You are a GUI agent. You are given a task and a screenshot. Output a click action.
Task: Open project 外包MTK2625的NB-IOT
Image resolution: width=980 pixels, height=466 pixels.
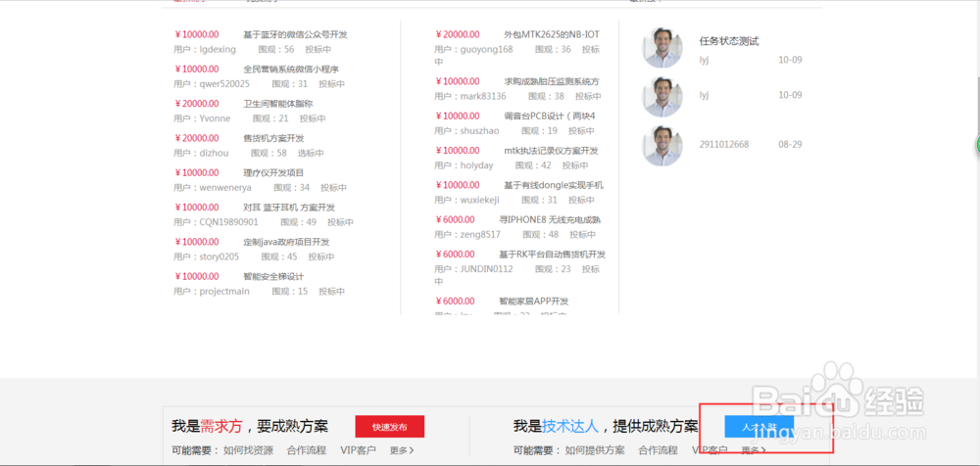click(551, 34)
